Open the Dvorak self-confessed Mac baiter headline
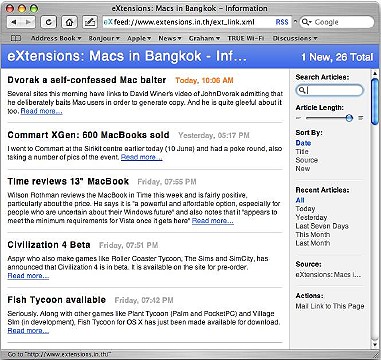Viewport: 381px width, 360px height. pos(87,80)
